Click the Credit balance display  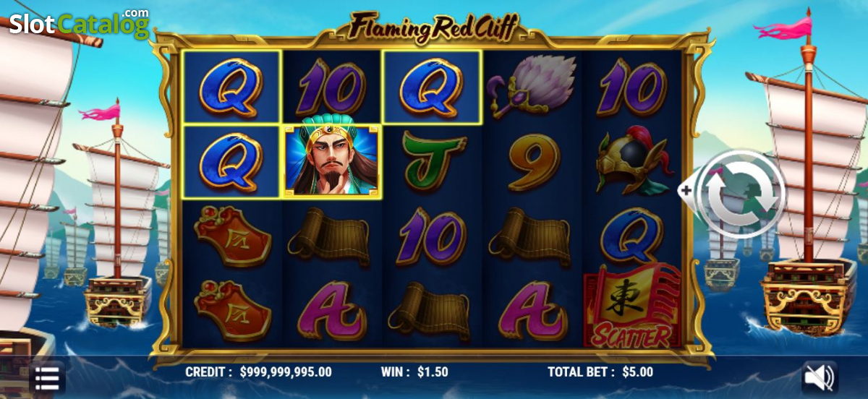(258, 372)
